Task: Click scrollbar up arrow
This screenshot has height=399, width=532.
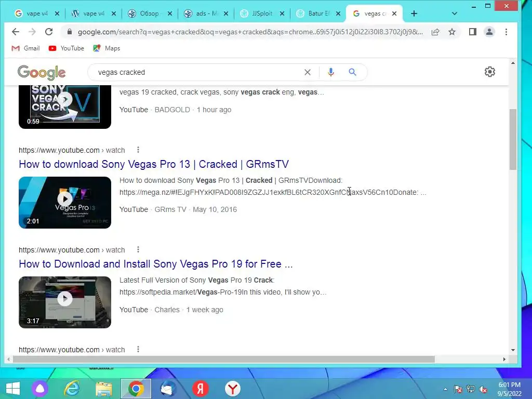Action: click(513, 63)
